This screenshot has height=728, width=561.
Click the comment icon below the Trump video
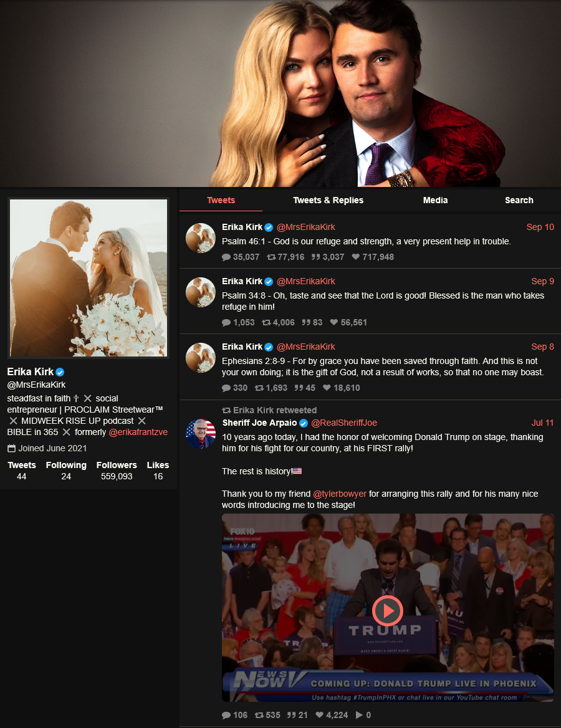click(226, 715)
